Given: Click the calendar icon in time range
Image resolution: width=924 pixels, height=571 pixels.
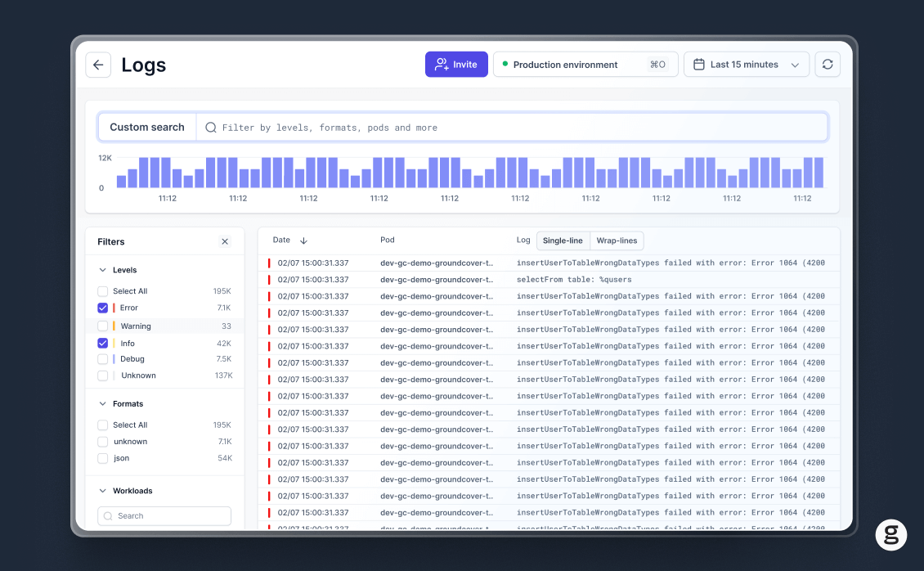Looking at the screenshot, I should tap(699, 65).
